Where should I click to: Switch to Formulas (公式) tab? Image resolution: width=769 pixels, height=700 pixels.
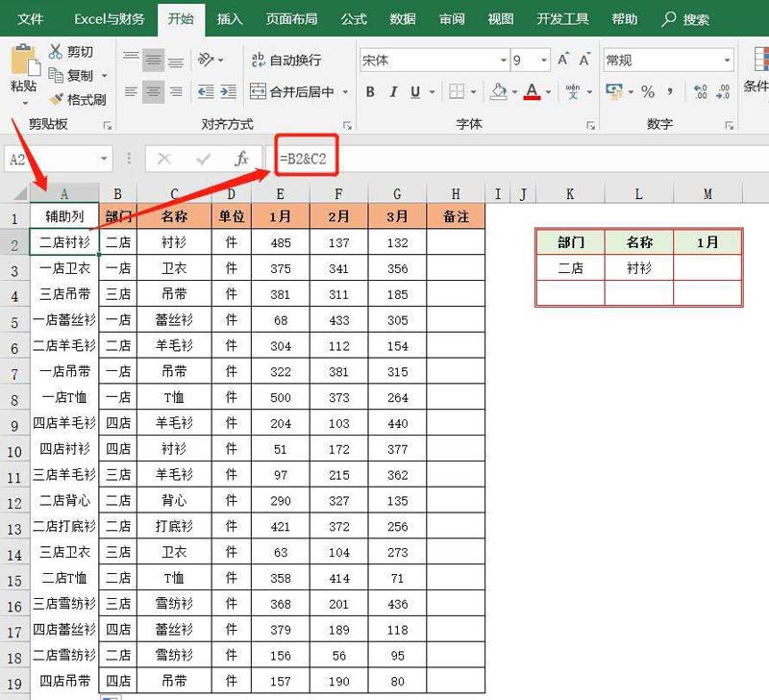[354, 19]
